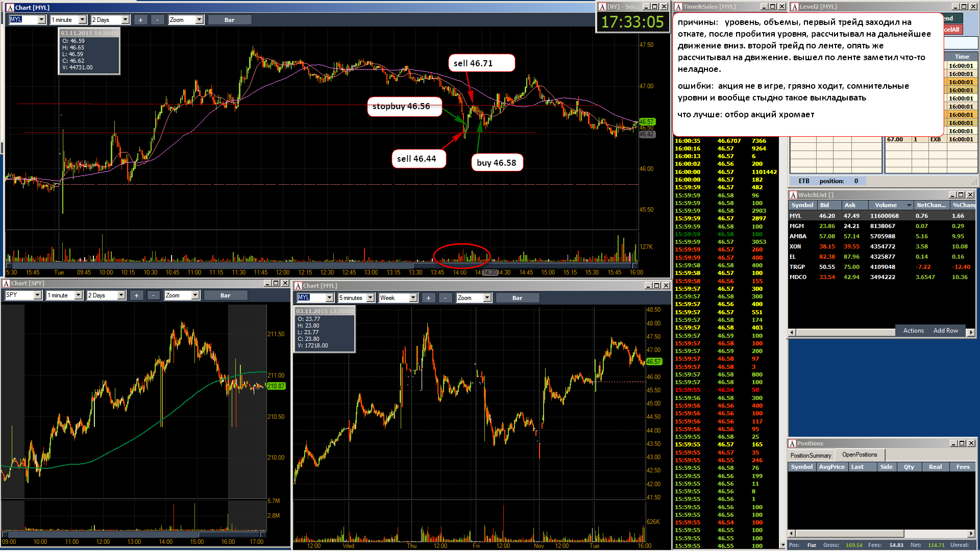980x551 pixels.
Task: Switch to the PositionSummary tab
Action: (x=811, y=456)
